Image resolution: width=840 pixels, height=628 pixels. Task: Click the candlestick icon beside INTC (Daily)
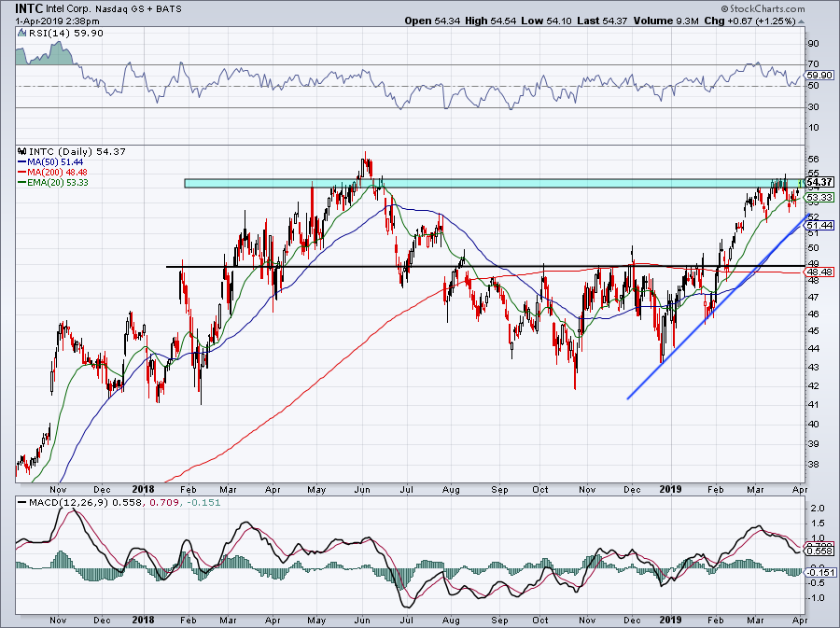coord(21,151)
